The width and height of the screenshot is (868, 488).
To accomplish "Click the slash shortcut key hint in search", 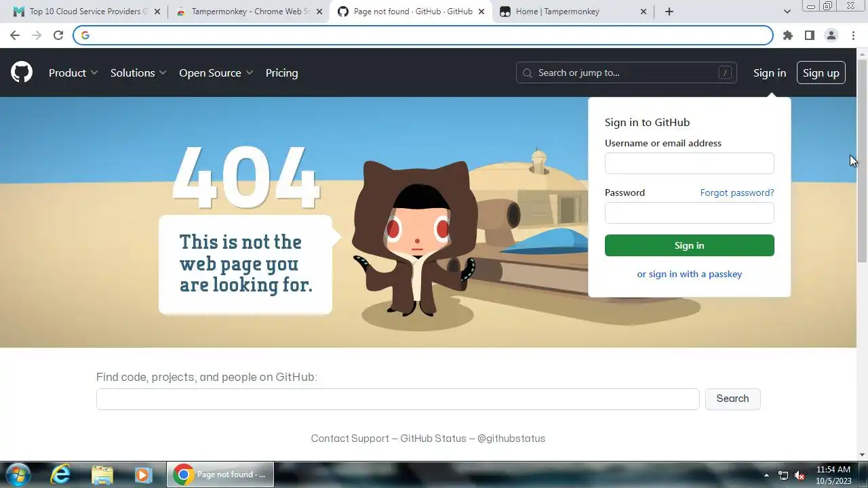I will (725, 73).
